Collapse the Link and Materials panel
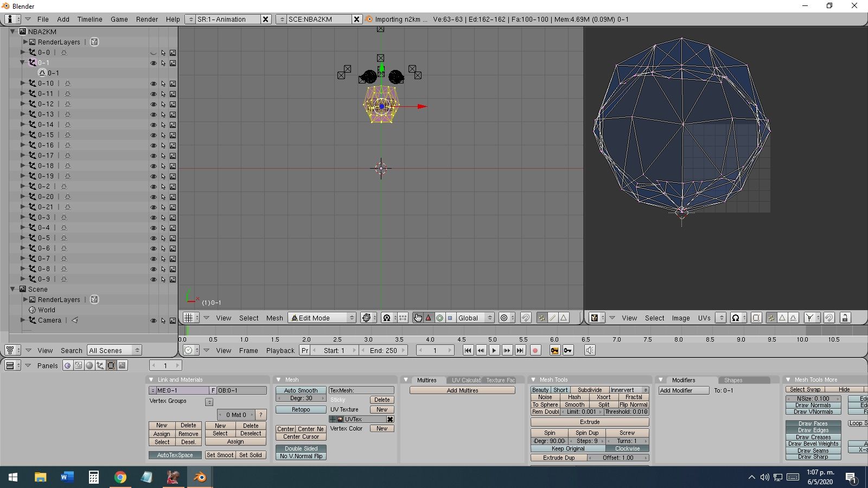The image size is (868, 488). coord(151,380)
